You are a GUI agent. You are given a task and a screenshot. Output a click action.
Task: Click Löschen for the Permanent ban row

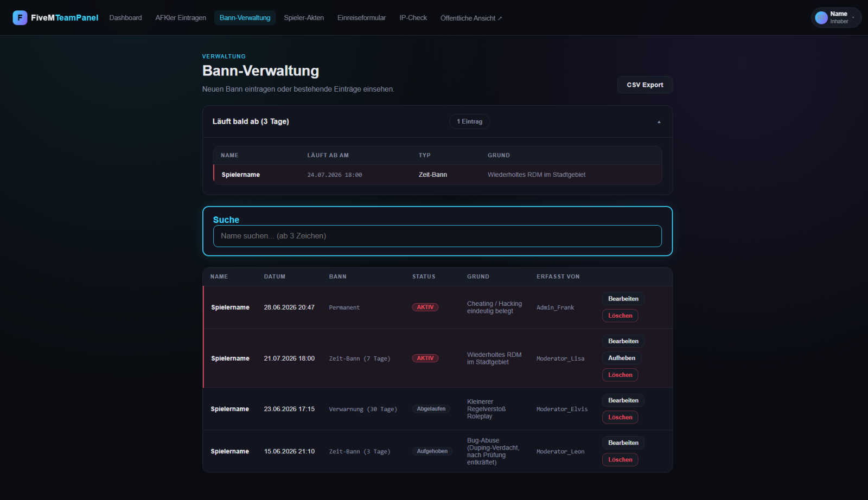tap(620, 316)
